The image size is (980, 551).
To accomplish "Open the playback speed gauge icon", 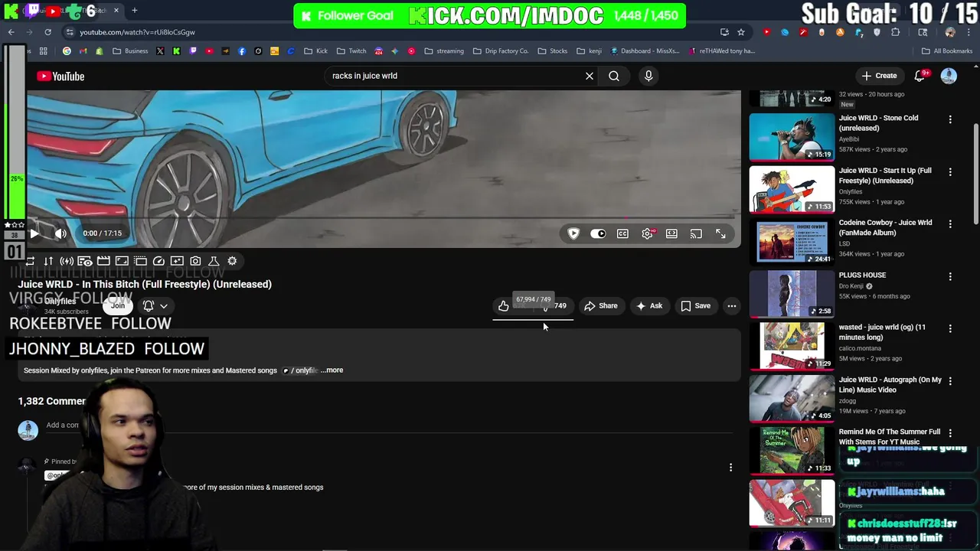I will coord(158,261).
